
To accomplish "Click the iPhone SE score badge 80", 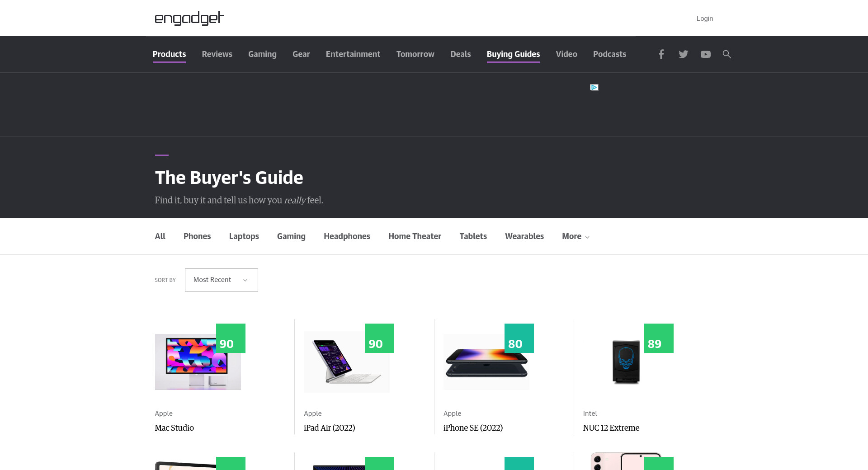I will pyautogui.click(x=519, y=338).
